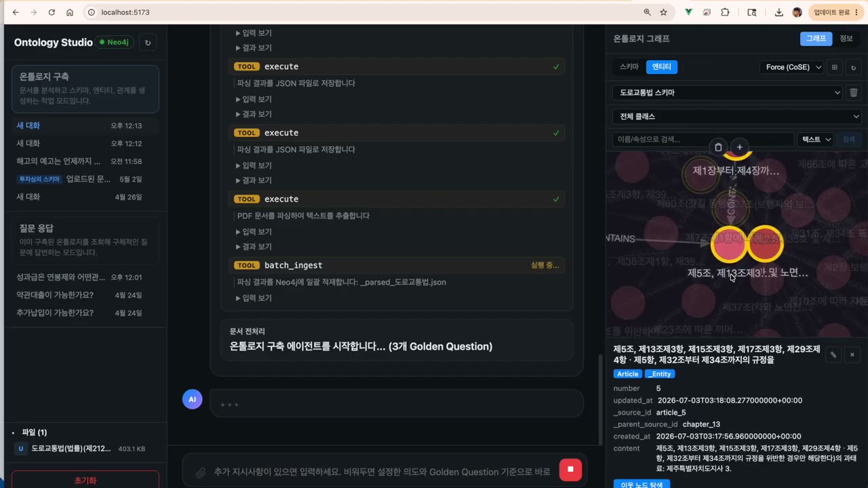Expand 입력 보기 under PDF 문서를 파싱하여
This screenshot has height=488, width=868.
pyautogui.click(x=254, y=231)
